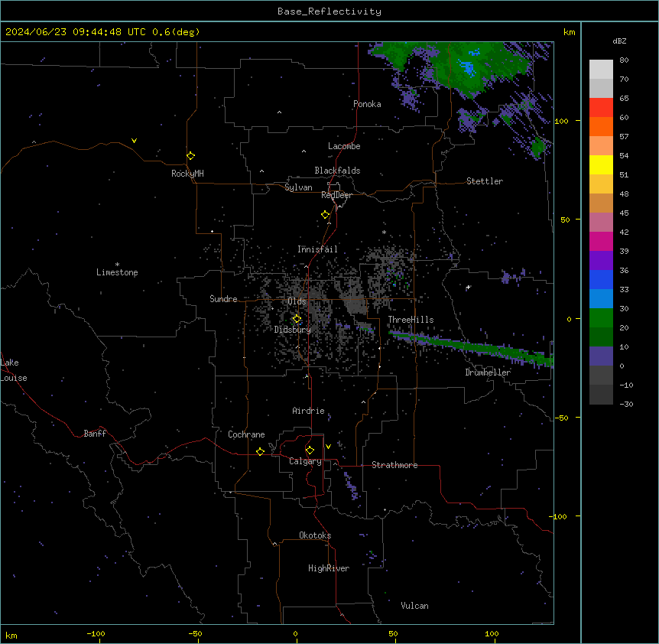Click the yellow V marker northeast of Calgary
The height and width of the screenshot is (644, 659).
328,447
